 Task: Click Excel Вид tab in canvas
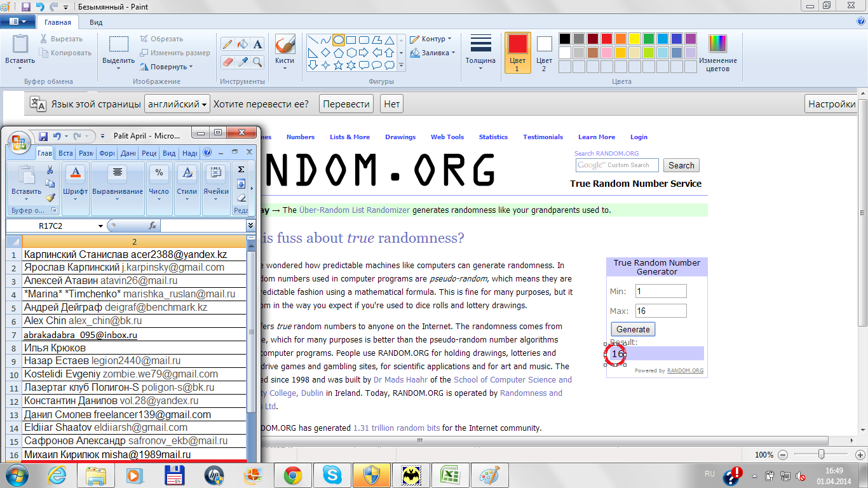pos(169,153)
